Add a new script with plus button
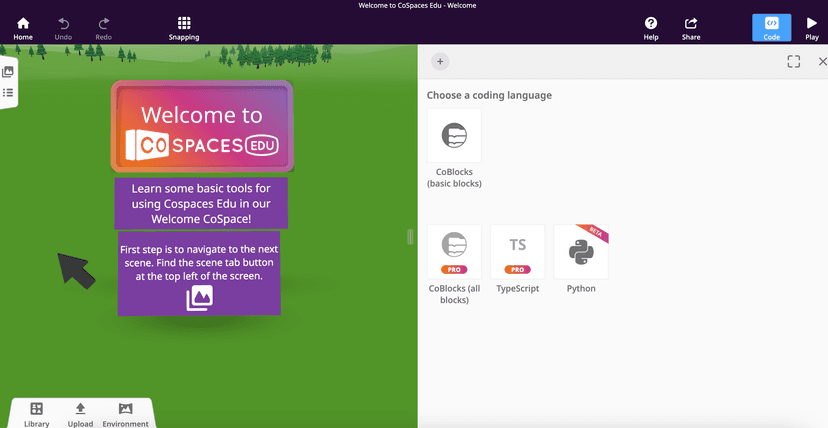Image resolution: width=828 pixels, height=428 pixels. pos(440,62)
